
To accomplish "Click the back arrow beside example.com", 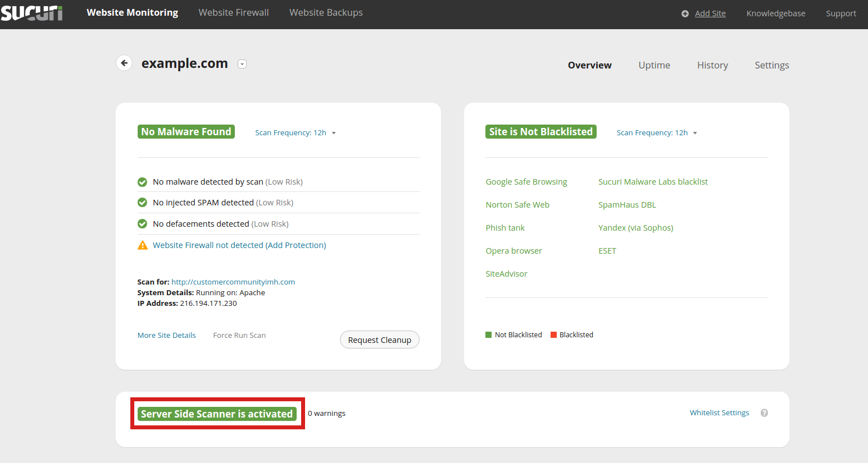I will [x=124, y=63].
